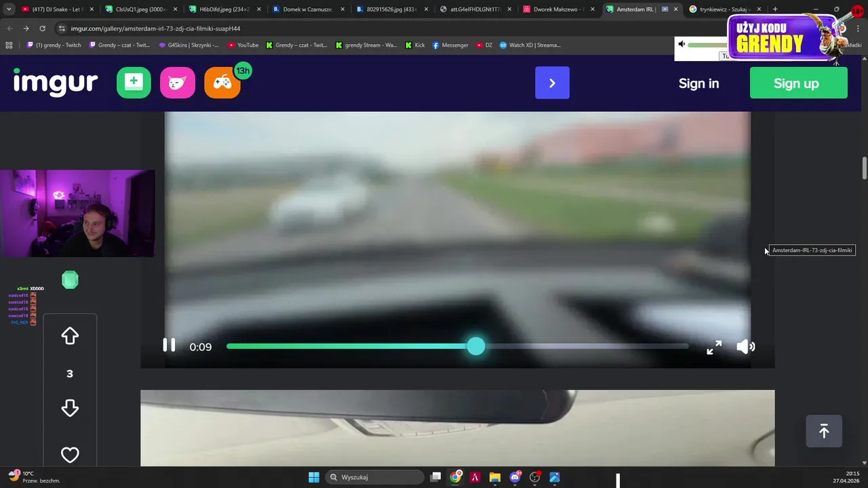Click the second video thumbnail below

457,428
